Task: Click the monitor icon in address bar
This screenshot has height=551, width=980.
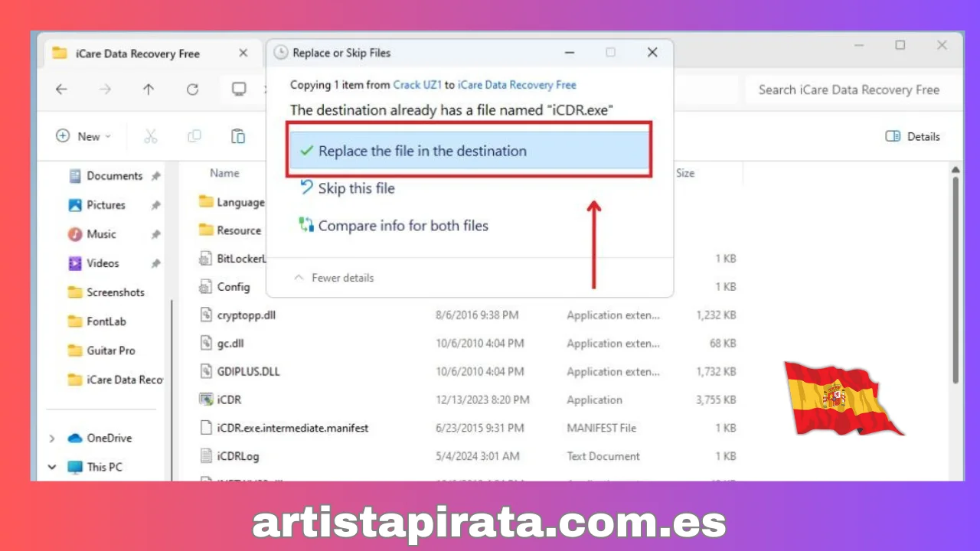Action: pyautogui.click(x=239, y=90)
